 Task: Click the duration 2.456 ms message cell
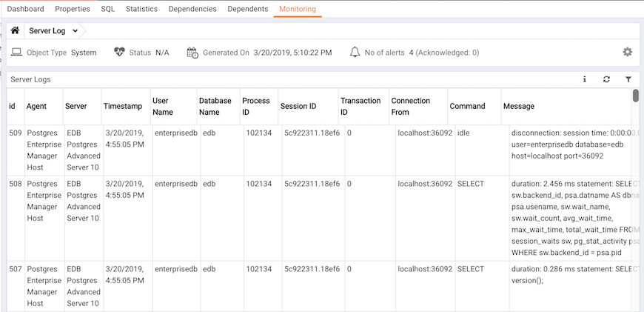[575, 219]
